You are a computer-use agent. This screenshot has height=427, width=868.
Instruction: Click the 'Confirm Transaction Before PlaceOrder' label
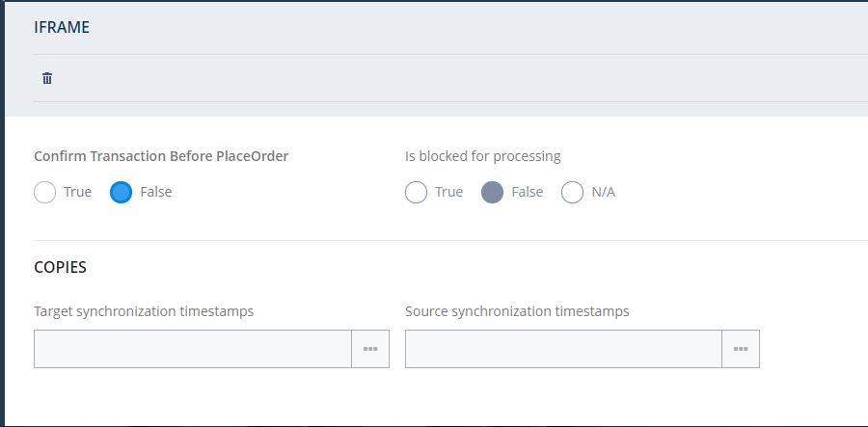(161, 155)
